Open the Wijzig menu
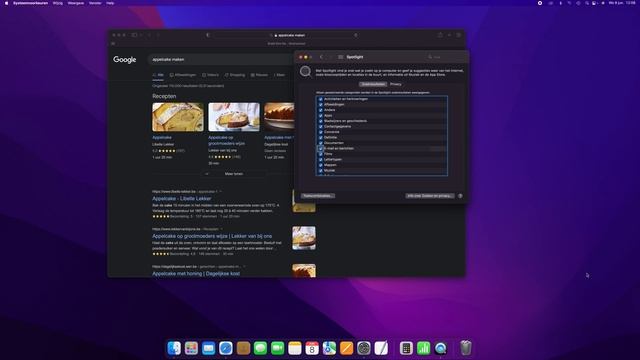The height and width of the screenshot is (360, 640). [58, 3]
